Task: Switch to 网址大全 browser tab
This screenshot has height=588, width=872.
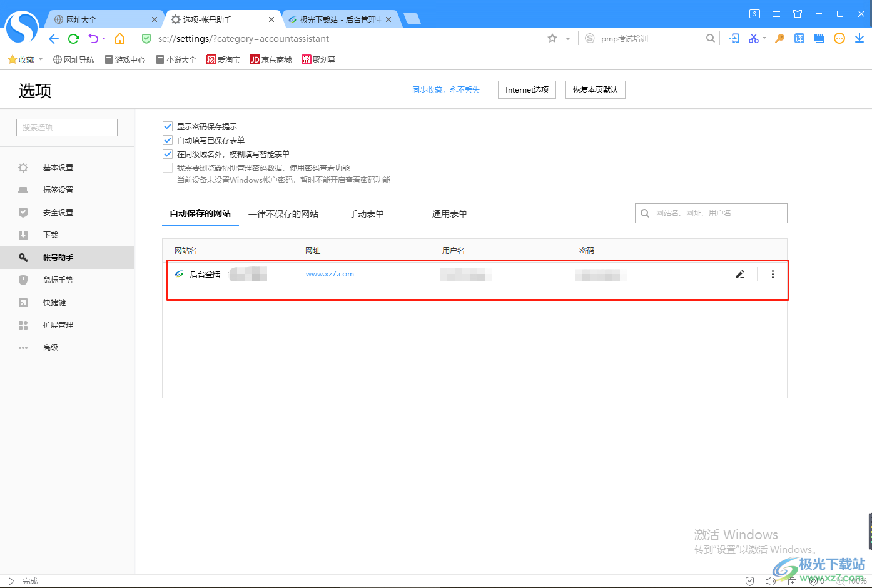Action: point(104,19)
